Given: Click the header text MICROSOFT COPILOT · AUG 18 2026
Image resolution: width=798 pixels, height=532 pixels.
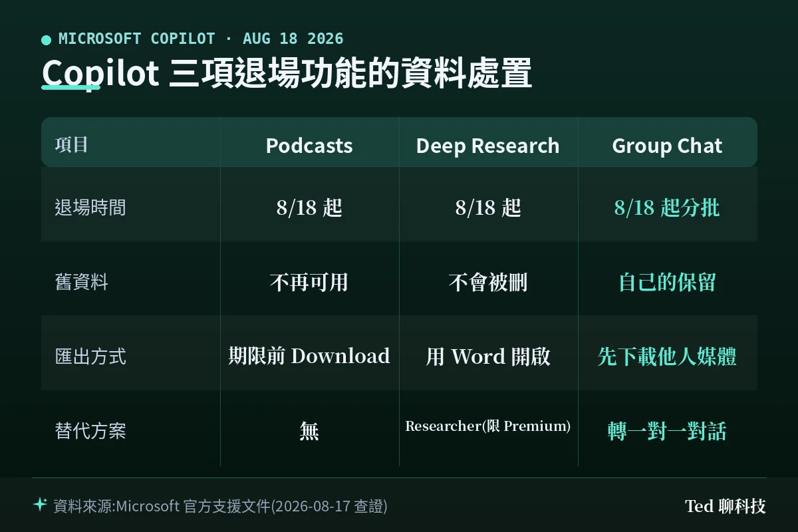Looking at the screenshot, I should 201,39.
